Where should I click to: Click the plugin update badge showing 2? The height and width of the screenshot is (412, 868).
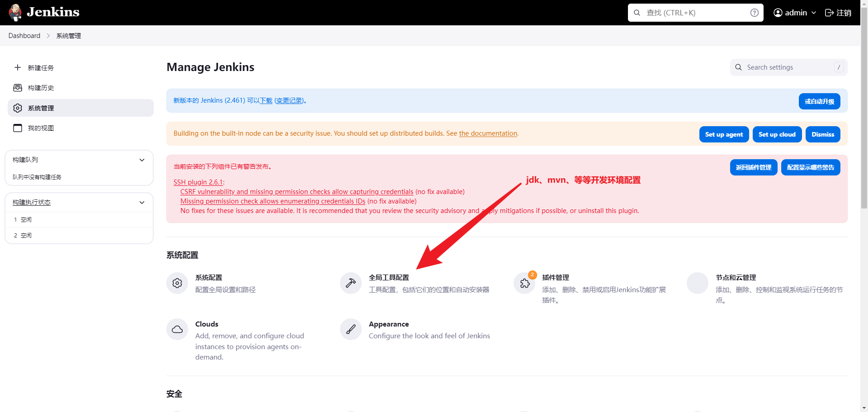tap(533, 275)
